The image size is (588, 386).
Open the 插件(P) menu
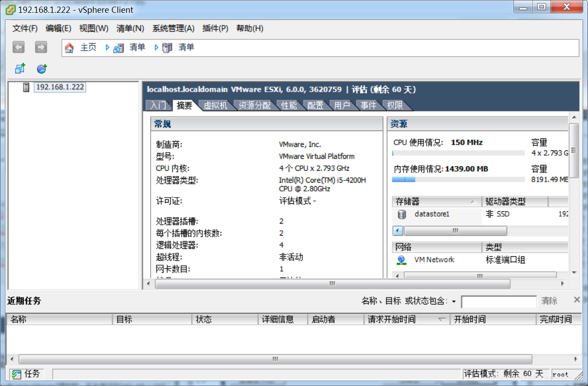click(215, 28)
